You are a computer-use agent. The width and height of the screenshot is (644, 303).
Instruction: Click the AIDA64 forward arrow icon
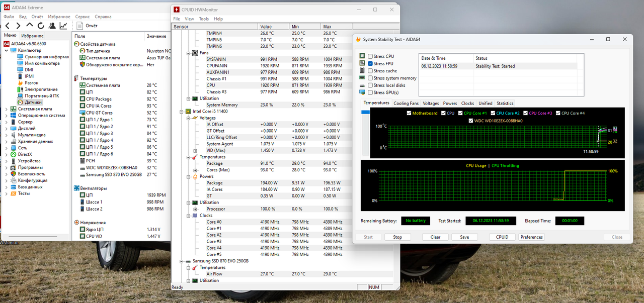click(x=18, y=26)
